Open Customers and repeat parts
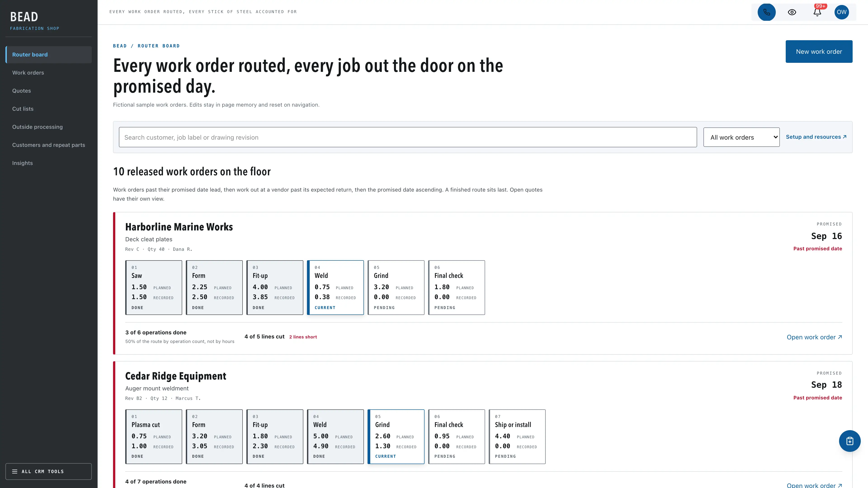The height and width of the screenshot is (488, 868). click(49, 145)
